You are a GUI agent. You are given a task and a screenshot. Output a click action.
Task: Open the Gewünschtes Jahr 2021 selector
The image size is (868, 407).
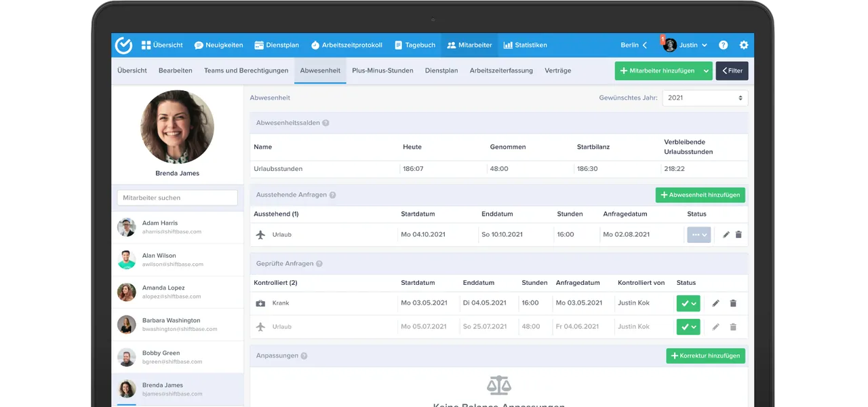705,98
